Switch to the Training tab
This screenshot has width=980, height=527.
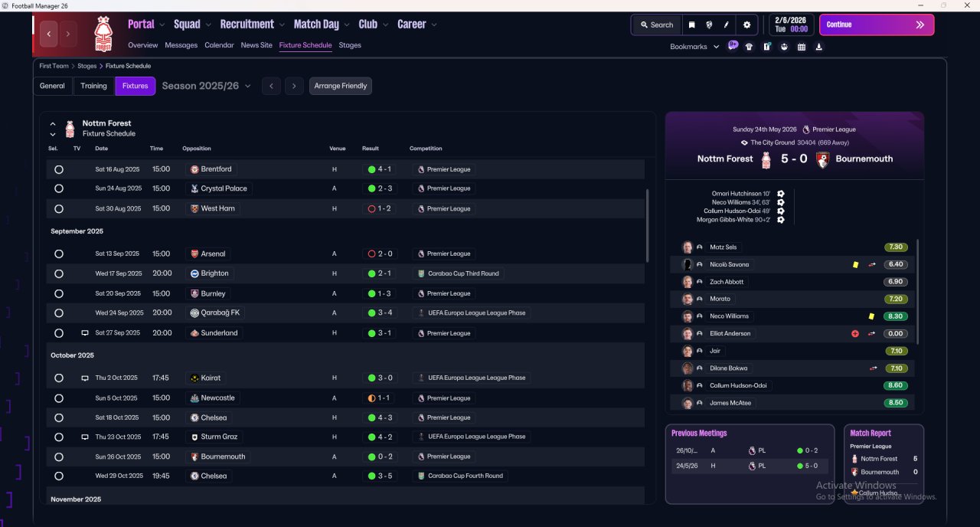93,86
